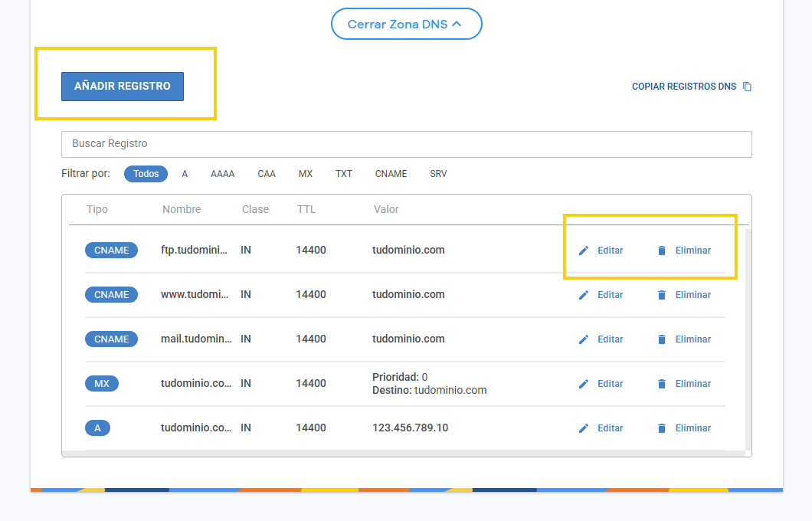Click Eliminar for the MX record
This screenshot has width=812, height=521.
[x=693, y=385]
